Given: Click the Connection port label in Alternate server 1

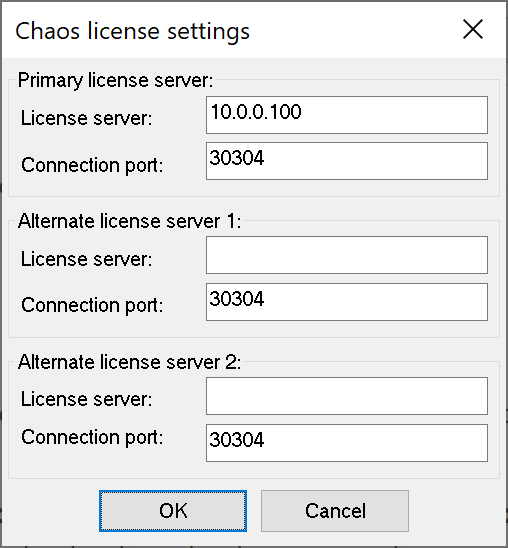Looking at the screenshot, I should [x=92, y=305].
